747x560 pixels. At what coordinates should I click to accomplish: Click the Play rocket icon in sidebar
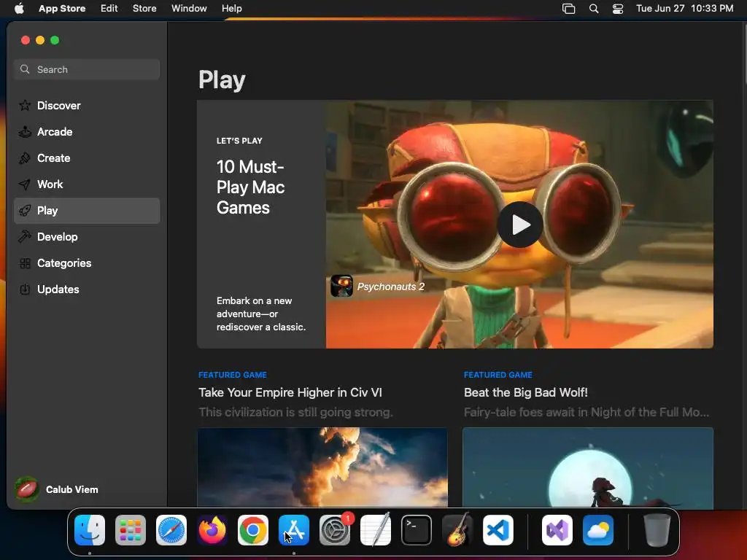point(25,211)
